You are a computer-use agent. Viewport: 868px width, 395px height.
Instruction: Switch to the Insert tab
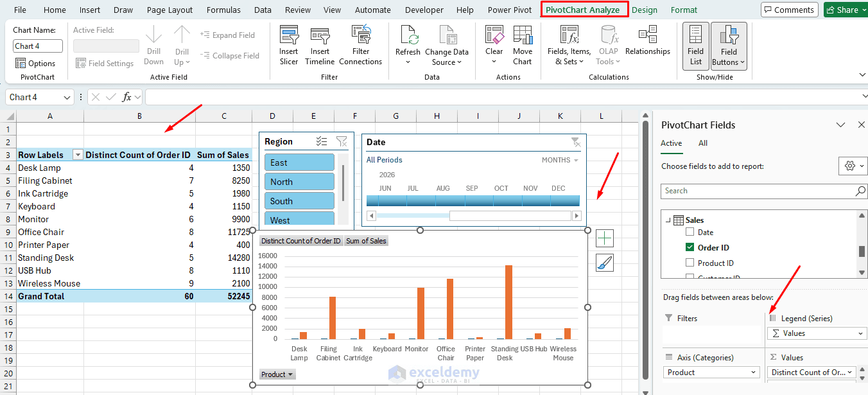[x=90, y=10]
